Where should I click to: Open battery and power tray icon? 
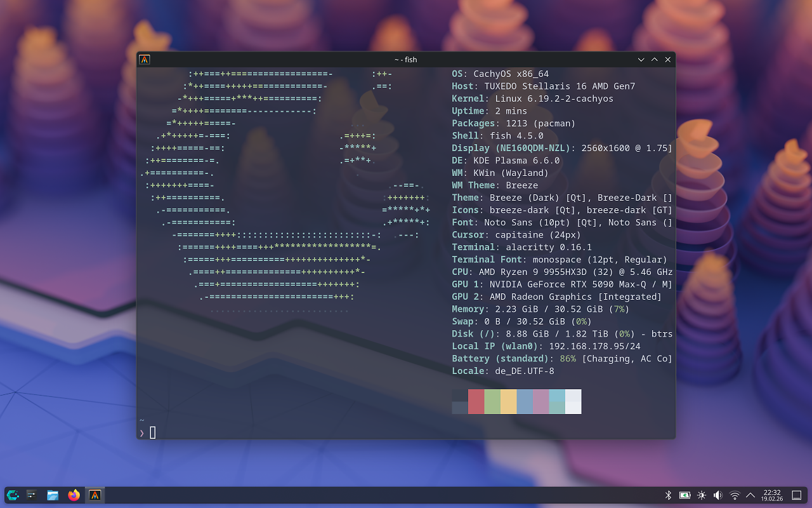click(685, 495)
